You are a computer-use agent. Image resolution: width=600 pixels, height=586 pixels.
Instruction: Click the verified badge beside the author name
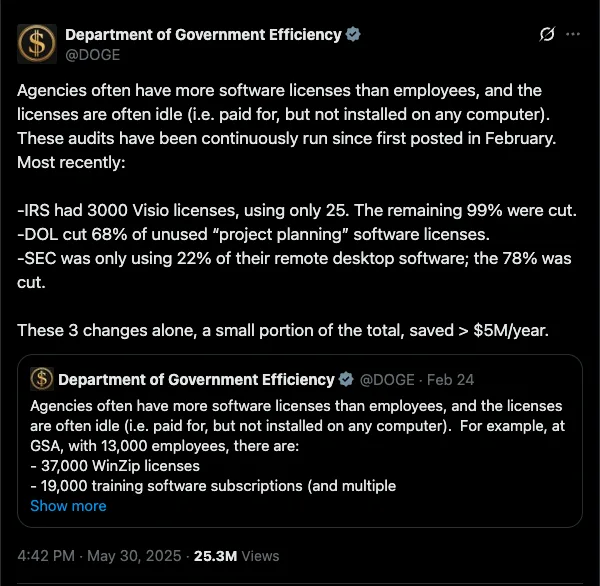[x=354, y=35]
